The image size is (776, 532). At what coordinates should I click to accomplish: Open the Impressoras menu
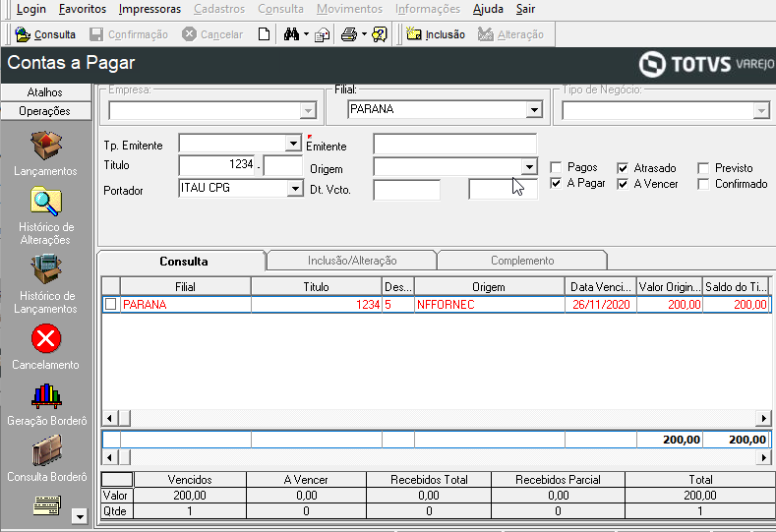pyautogui.click(x=149, y=9)
